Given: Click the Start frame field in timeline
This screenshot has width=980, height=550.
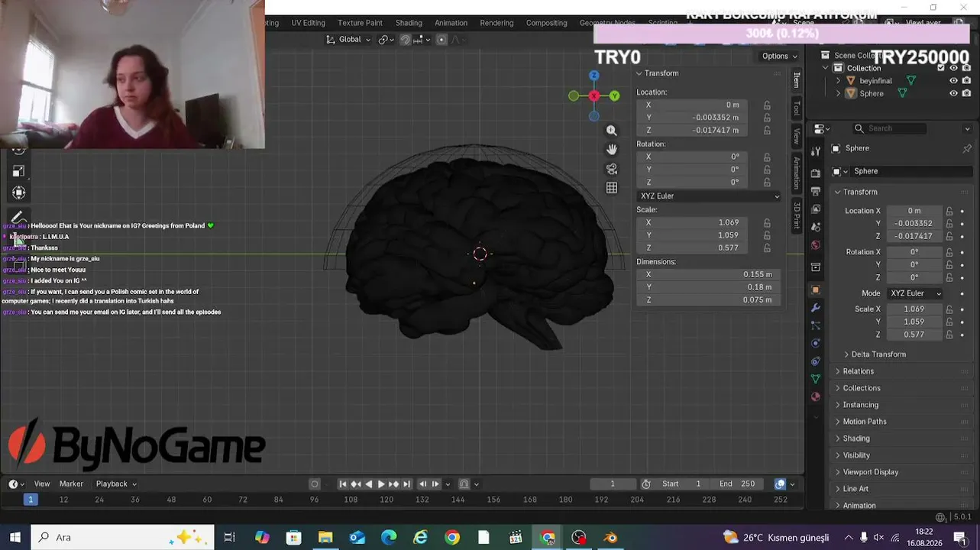Looking at the screenshot, I should [681, 484].
